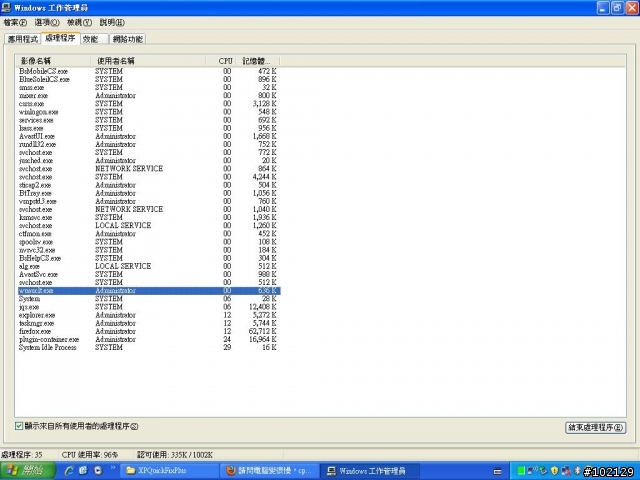
Task: Click the CPU 使用率 96% status text
Action: click(90, 455)
